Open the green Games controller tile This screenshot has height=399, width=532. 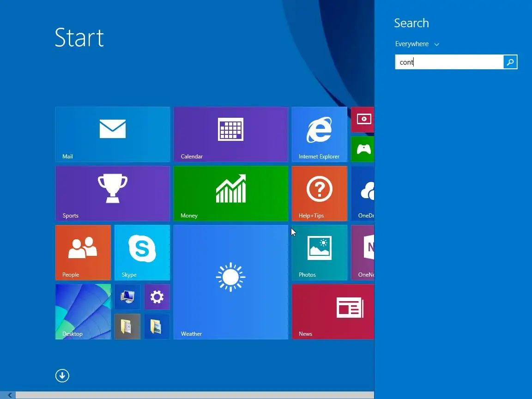click(x=363, y=149)
